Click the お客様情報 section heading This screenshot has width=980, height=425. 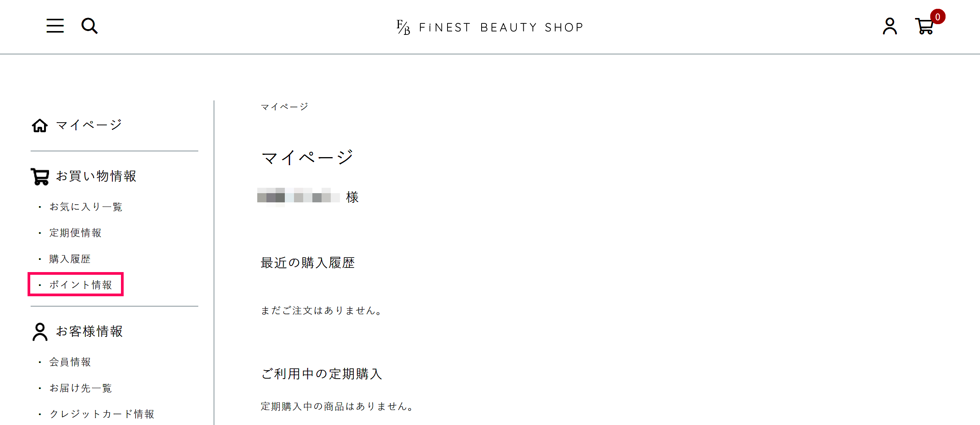90,331
